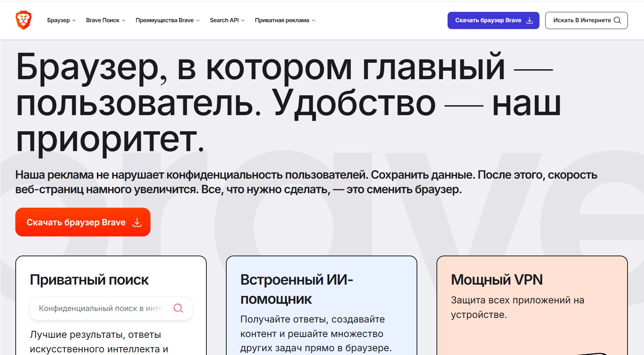
Task: Open the "Преимущества Brave" dropdown
Action: [198, 20]
